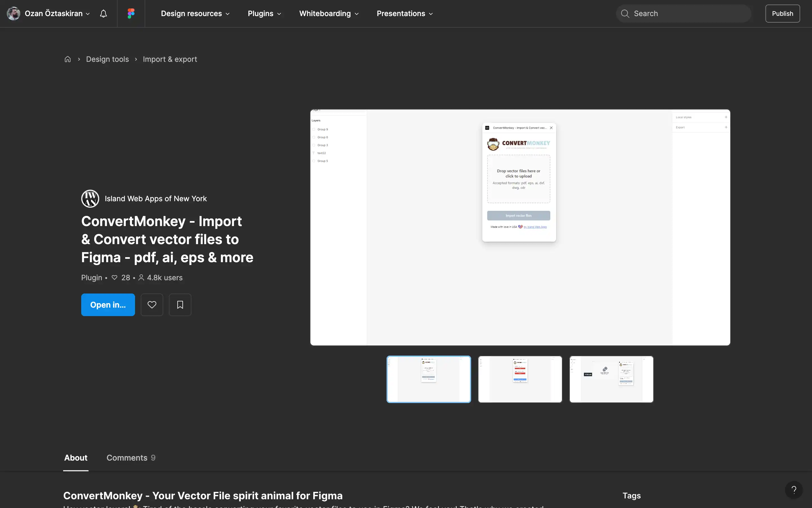Select the Group 3 layer in preview

323,145
